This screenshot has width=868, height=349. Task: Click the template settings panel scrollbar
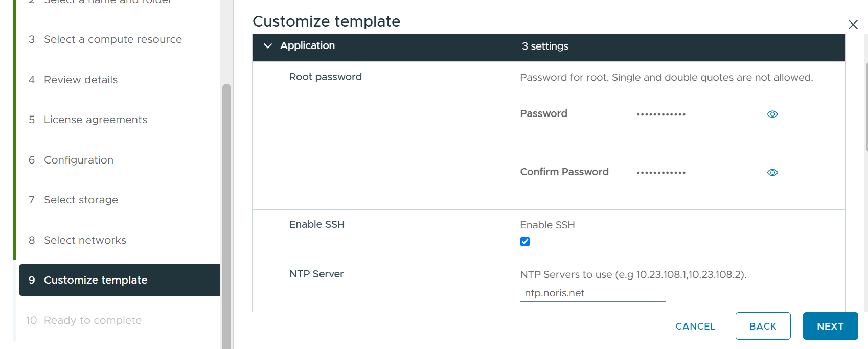pos(866,107)
